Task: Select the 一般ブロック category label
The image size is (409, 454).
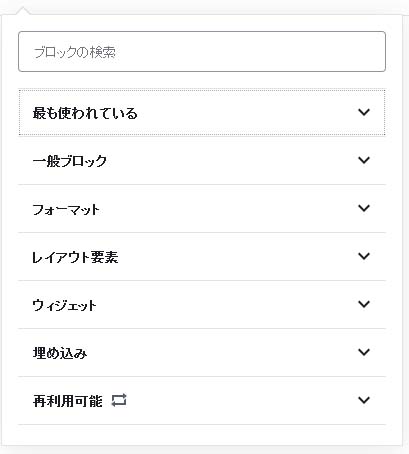Action: tap(69, 161)
